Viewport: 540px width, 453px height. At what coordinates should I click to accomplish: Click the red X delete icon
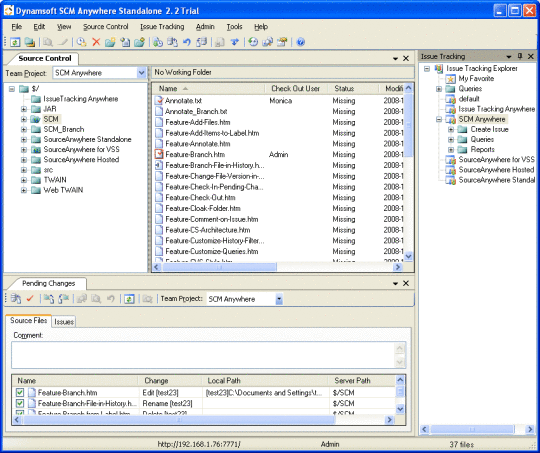(96, 42)
